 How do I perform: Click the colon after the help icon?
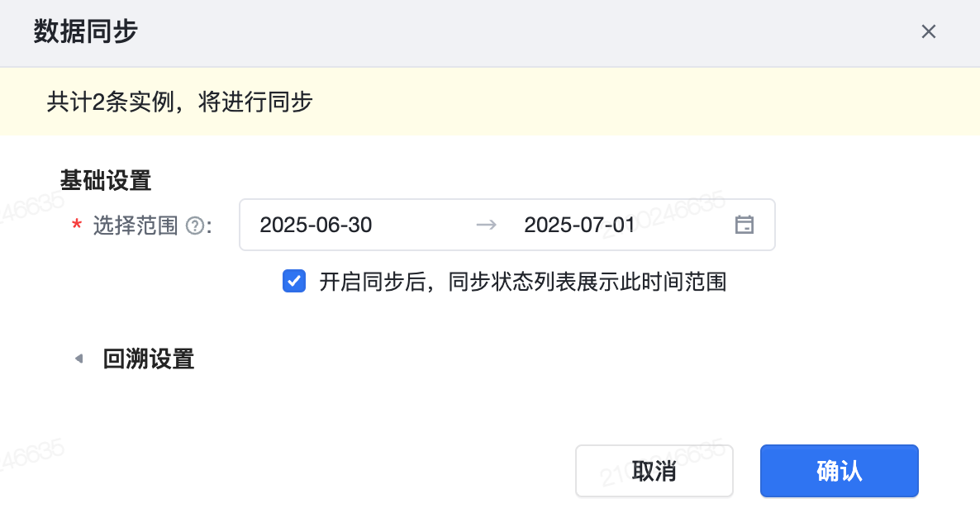tap(209, 226)
